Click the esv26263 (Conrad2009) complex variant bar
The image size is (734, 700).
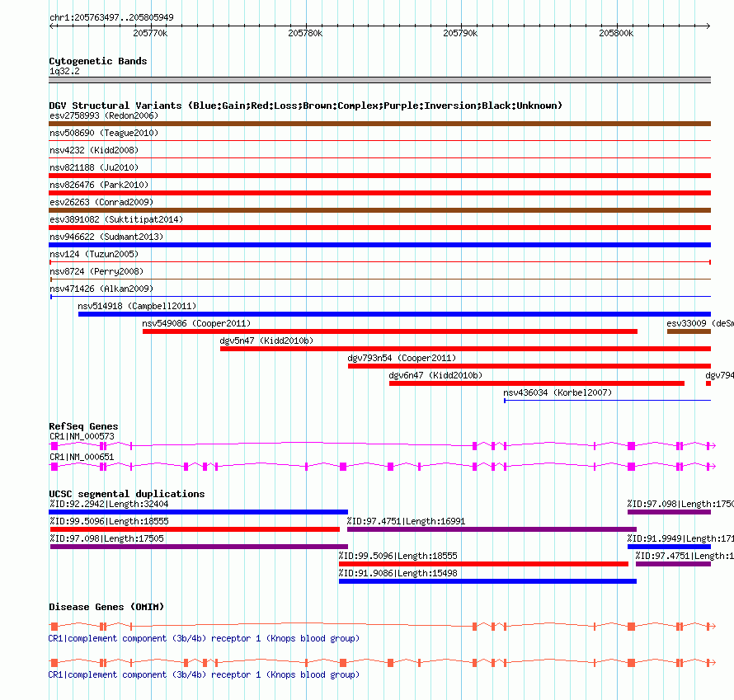pyautogui.click(x=379, y=210)
